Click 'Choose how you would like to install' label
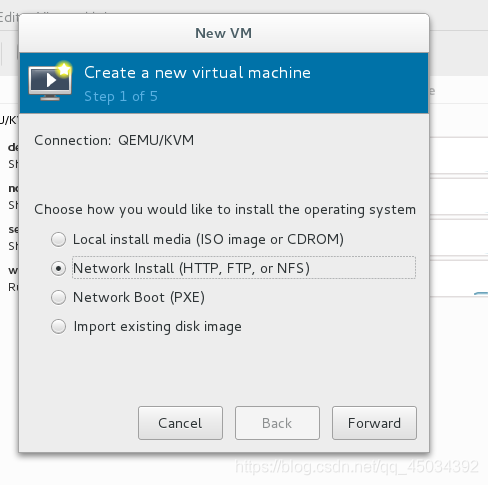 [225, 210]
